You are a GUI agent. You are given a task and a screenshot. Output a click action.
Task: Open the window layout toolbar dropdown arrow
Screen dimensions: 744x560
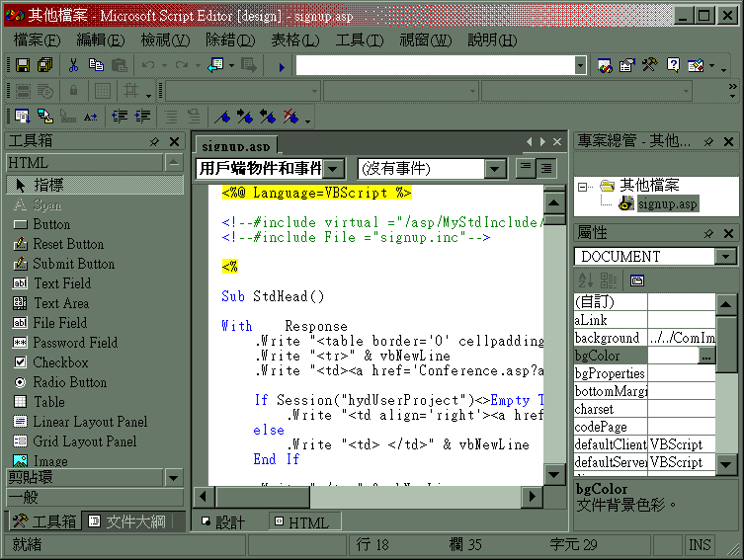(x=711, y=66)
